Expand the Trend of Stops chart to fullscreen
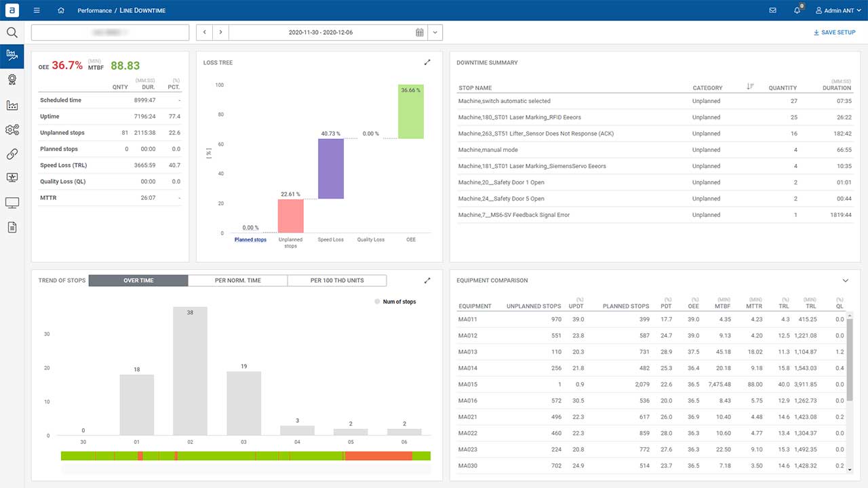 pos(427,280)
